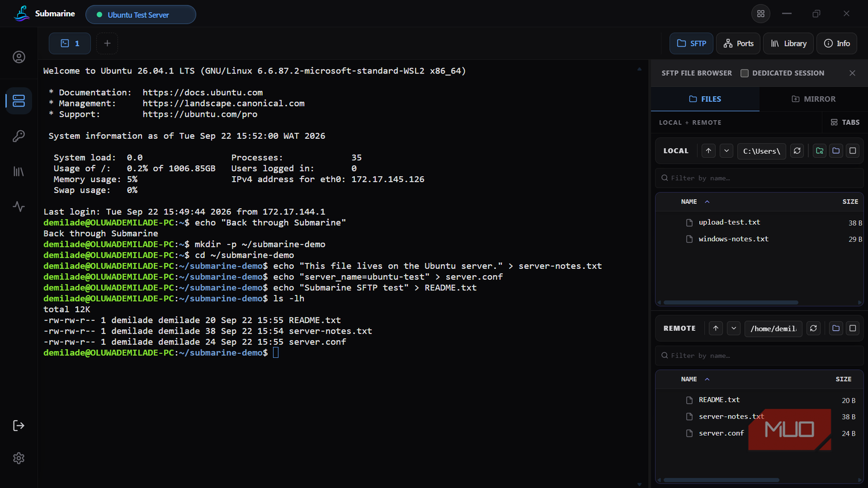Image resolution: width=868 pixels, height=488 pixels.
Task: Click the LOCAL path field C:\Users\
Action: click(762, 151)
